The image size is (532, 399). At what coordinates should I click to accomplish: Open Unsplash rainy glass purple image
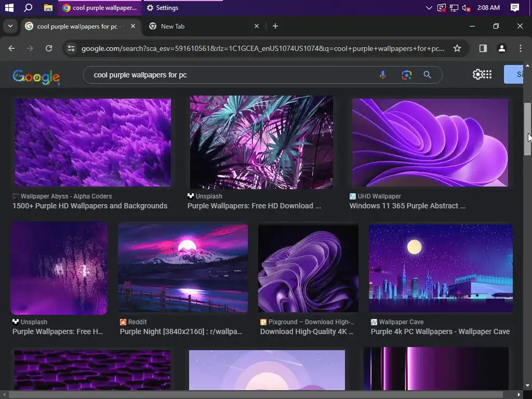tap(59, 268)
